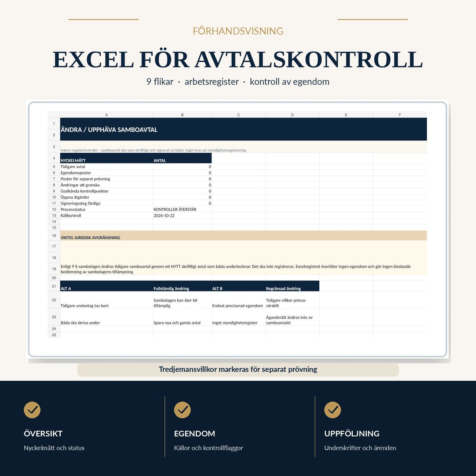Viewport: 476px width, 476px height.
Task: Select the 'Endast preciserad egendom' cell
Action: coord(239,300)
